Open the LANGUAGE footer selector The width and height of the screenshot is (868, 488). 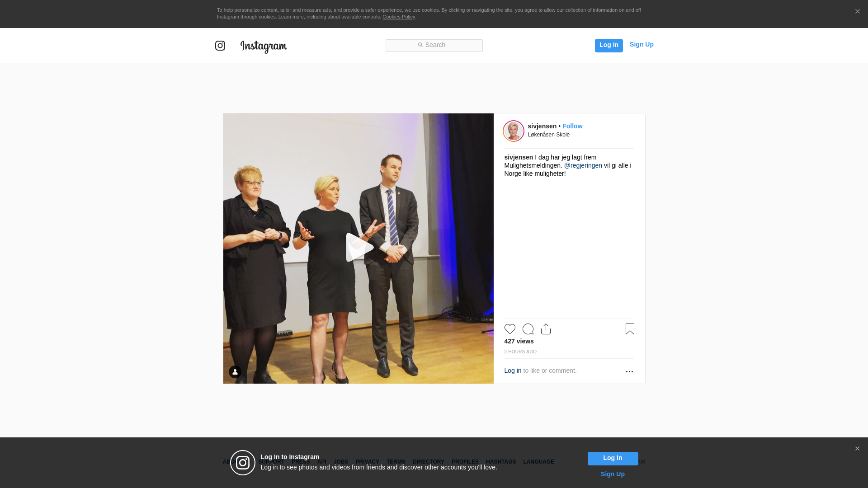[538, 462]
